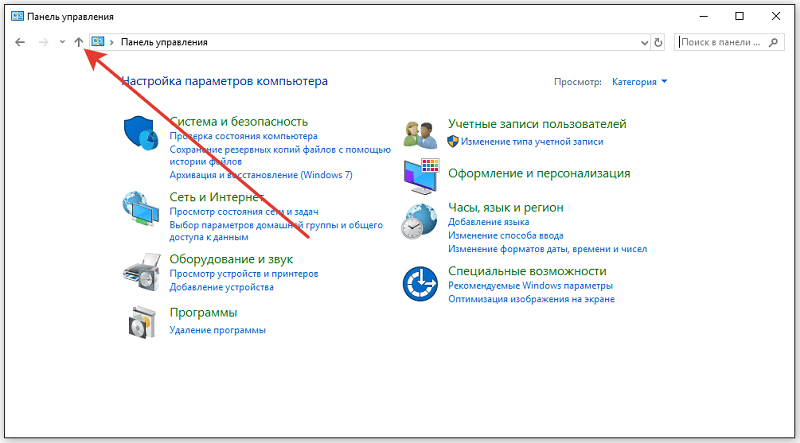The height and width of the screenshot is (443, 800).
Task: Click the Специальные возможности ease-of-access icon
Action: click(420, 284)
